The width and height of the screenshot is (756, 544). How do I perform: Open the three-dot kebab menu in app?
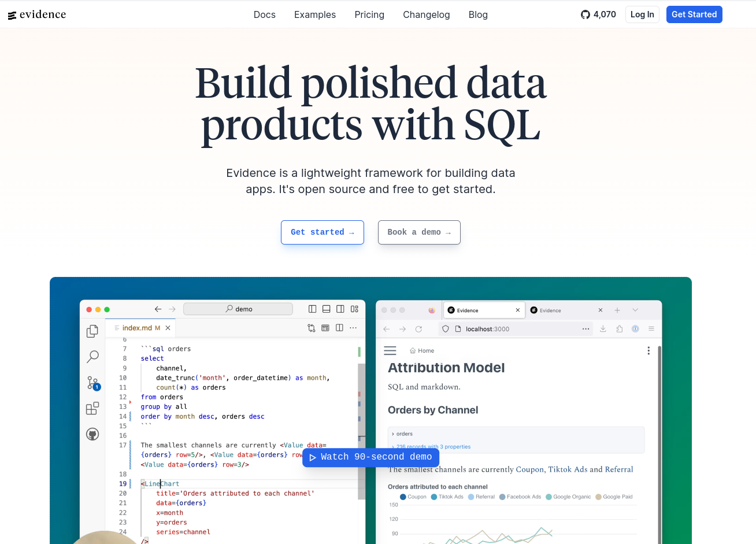(x=648, y=351)
